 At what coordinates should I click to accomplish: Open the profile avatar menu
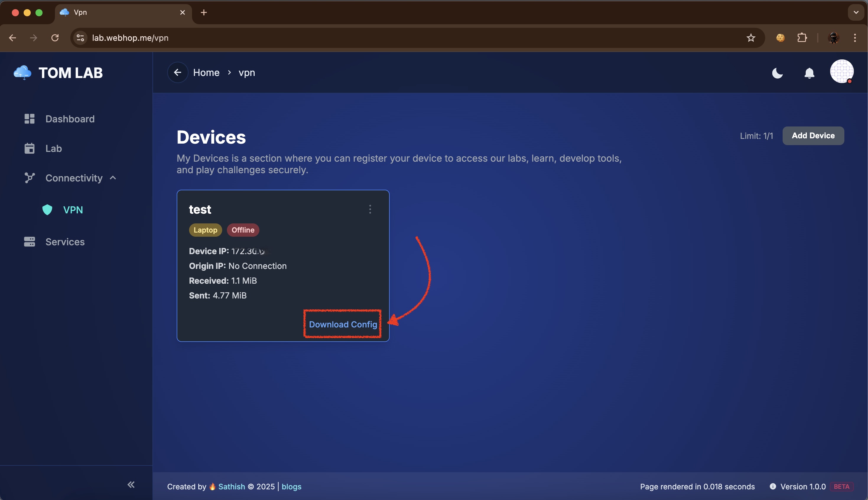click(x=842, y=72)
